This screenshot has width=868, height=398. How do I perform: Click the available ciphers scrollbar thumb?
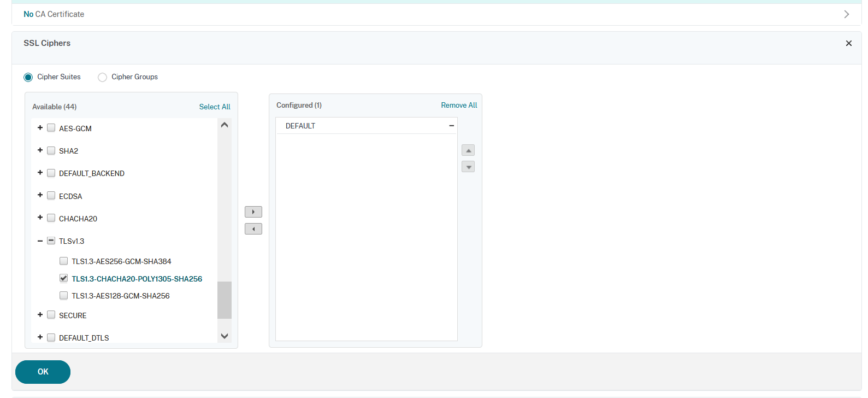coord(225,300)
